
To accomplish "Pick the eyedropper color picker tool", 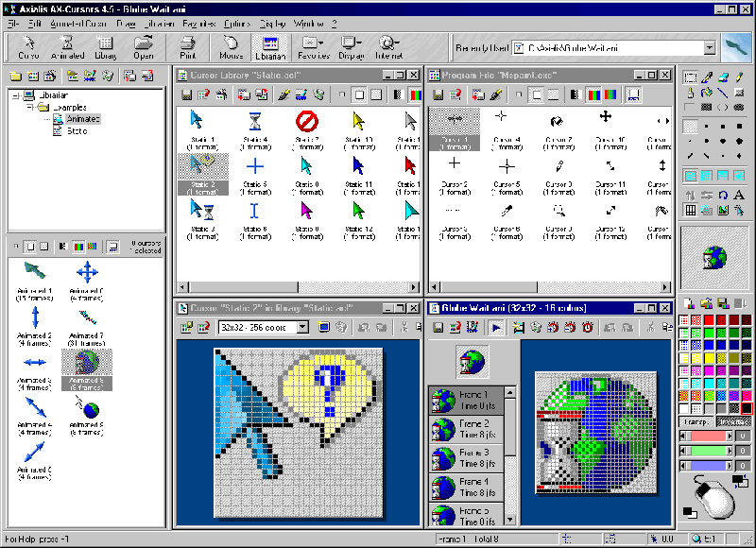I will point(707,77).
